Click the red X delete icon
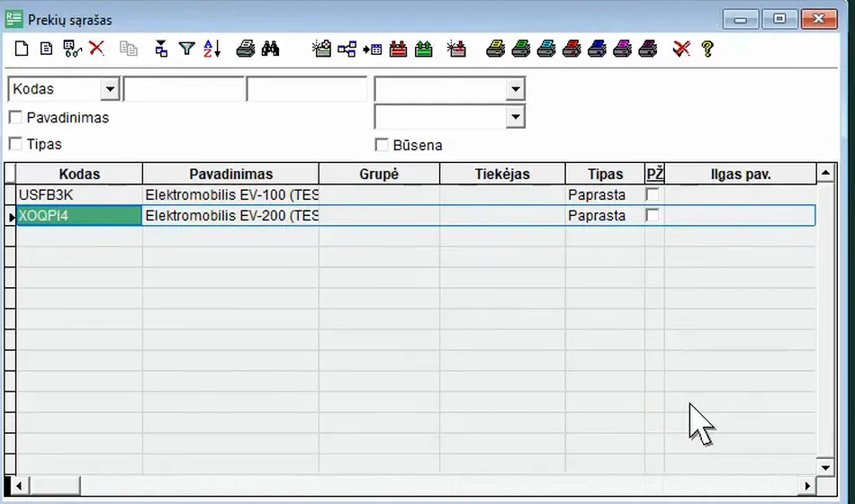Screen dimensions: 855x504 click(96, 48)
